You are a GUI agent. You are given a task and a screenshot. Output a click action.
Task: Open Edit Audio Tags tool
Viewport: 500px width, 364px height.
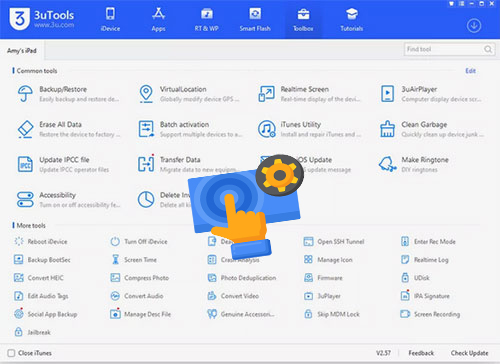click(41, 296)
